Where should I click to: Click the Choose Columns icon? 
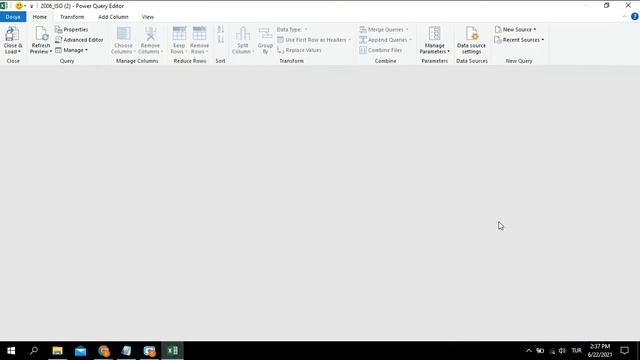point(124,33)
